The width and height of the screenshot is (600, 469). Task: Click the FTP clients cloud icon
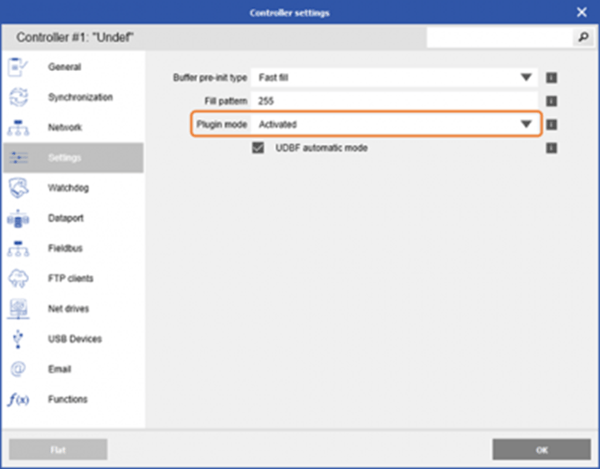pos(19,278)
